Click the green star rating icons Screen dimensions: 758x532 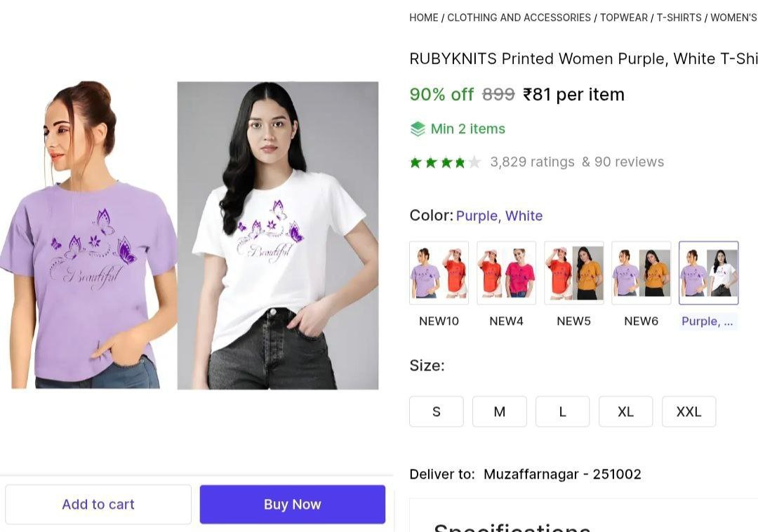coord(445,162)
